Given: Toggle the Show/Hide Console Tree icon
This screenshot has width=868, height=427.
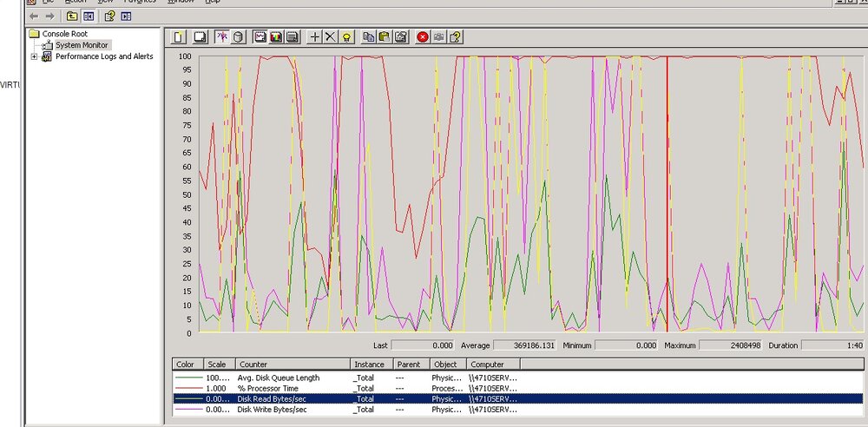Looking at the screenshot, I should pos(89,16).
